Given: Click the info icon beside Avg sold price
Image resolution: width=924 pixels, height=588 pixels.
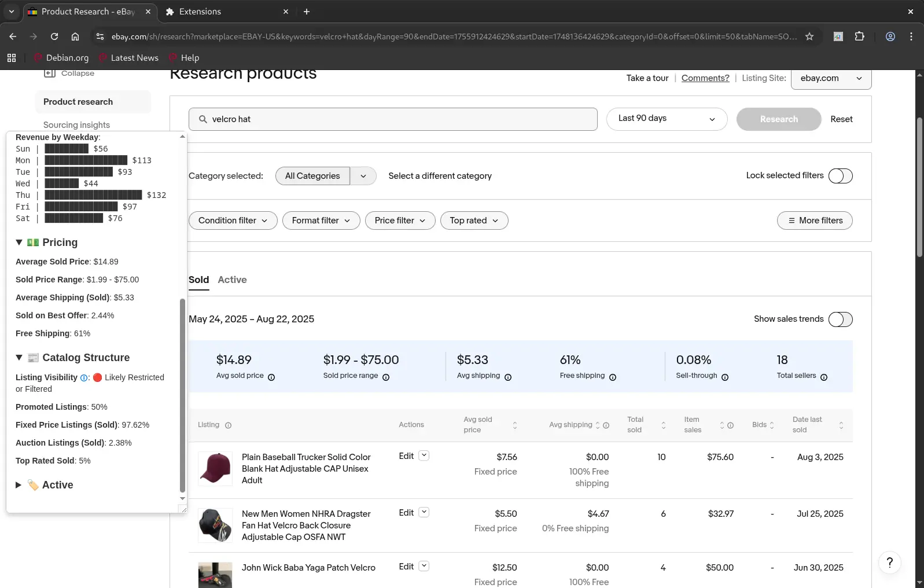Looking at the screenshot, I should (271, 377).
